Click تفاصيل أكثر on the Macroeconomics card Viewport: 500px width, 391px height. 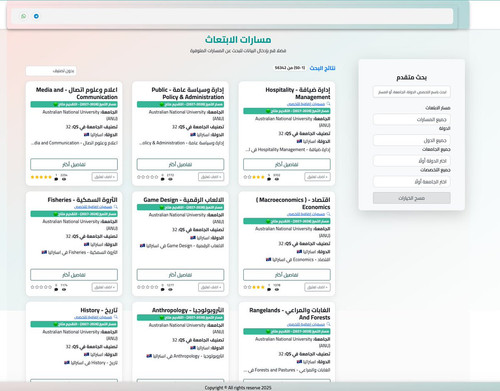(x=287, y=275)
